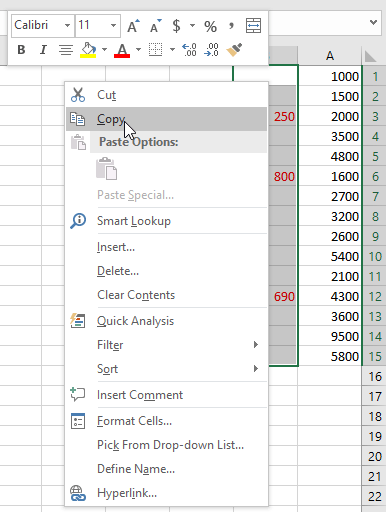Increase font size with large A
The width and height of the screenshot is (386, 512).
(133, 26)
